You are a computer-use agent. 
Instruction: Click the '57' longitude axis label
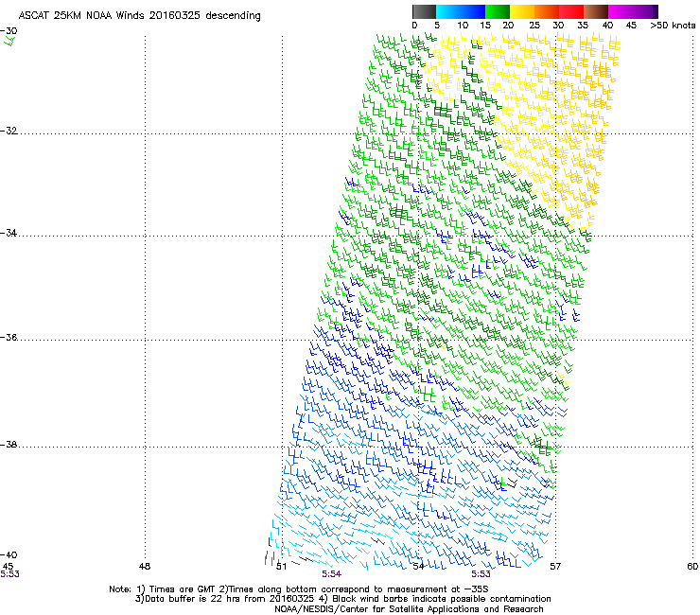click(x=555, y=567)
